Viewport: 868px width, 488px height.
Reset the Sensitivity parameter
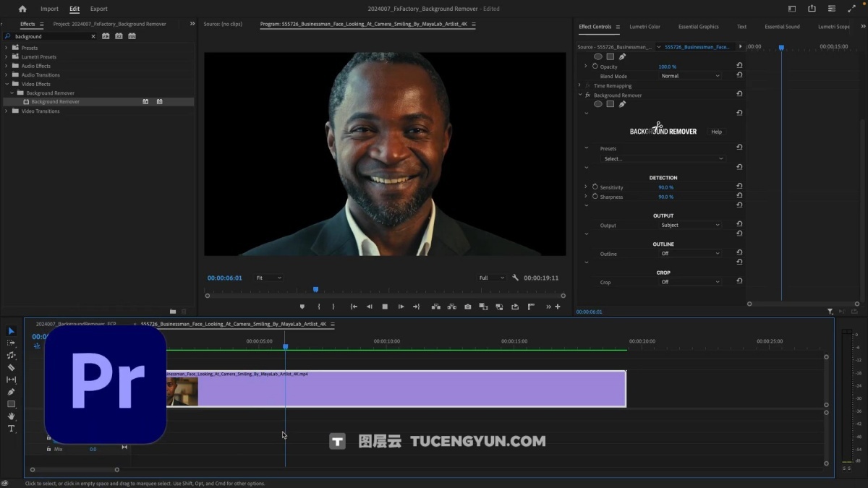739,187
